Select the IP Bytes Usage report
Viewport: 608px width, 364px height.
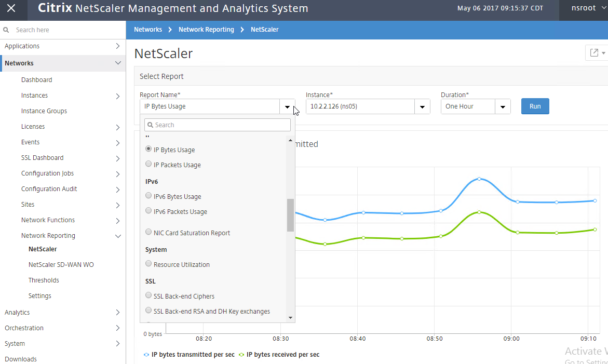[148, 149]
